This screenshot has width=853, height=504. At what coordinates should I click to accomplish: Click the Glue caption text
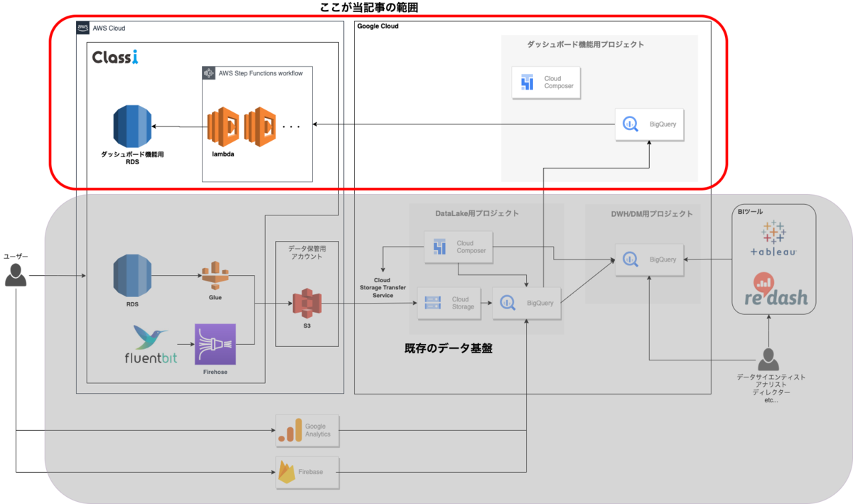click(x=215, y=297)
